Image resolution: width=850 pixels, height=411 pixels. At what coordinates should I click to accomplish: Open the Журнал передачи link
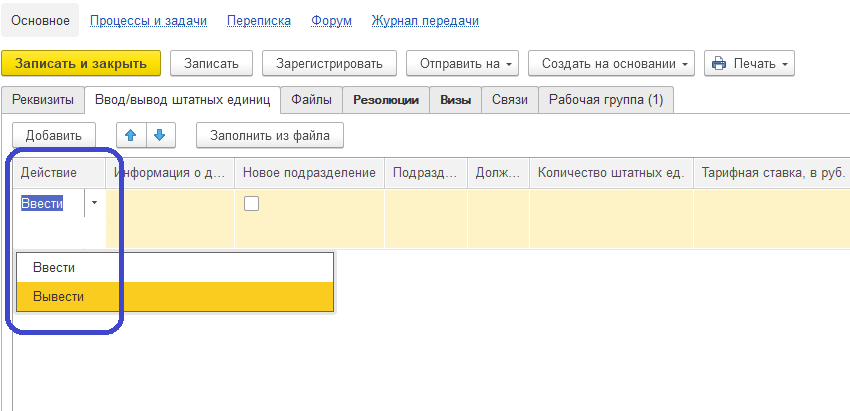(x=425, y=21)
